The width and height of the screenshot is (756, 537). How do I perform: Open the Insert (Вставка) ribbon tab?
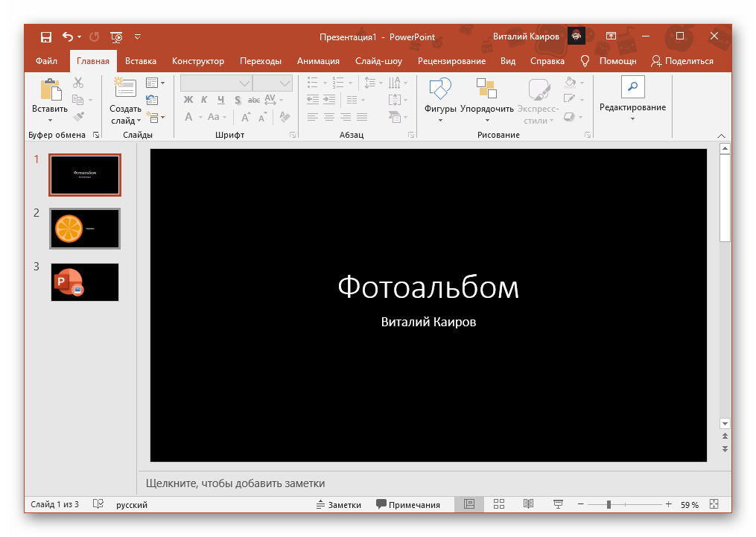coord(140,61)
